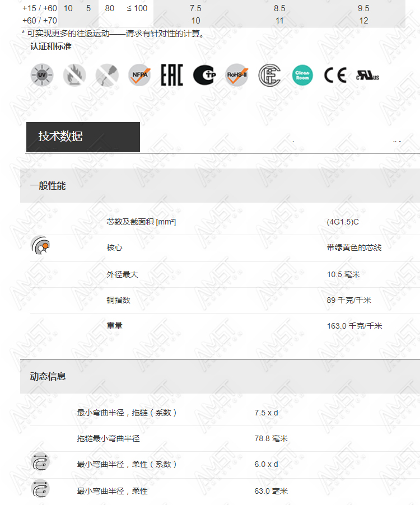
Task: Click the (4G1.5)C value
Action: pos(343,222)
